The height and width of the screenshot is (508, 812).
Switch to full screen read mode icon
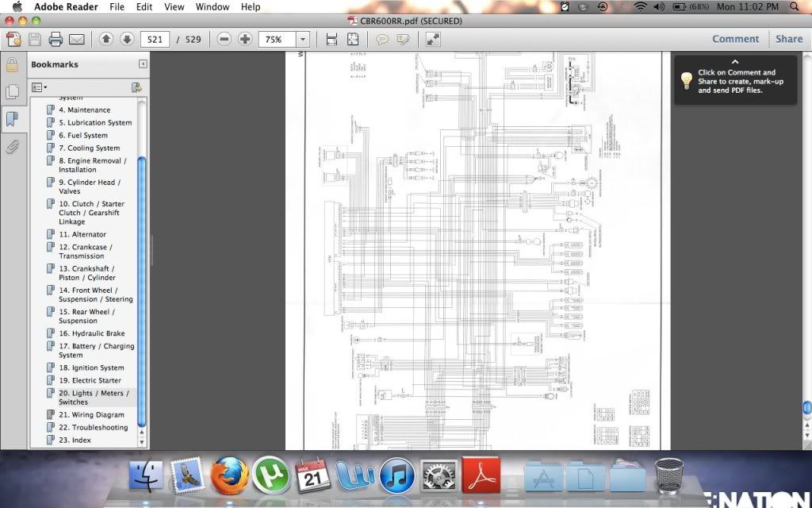pyautogui.click(x=433, y=39)
